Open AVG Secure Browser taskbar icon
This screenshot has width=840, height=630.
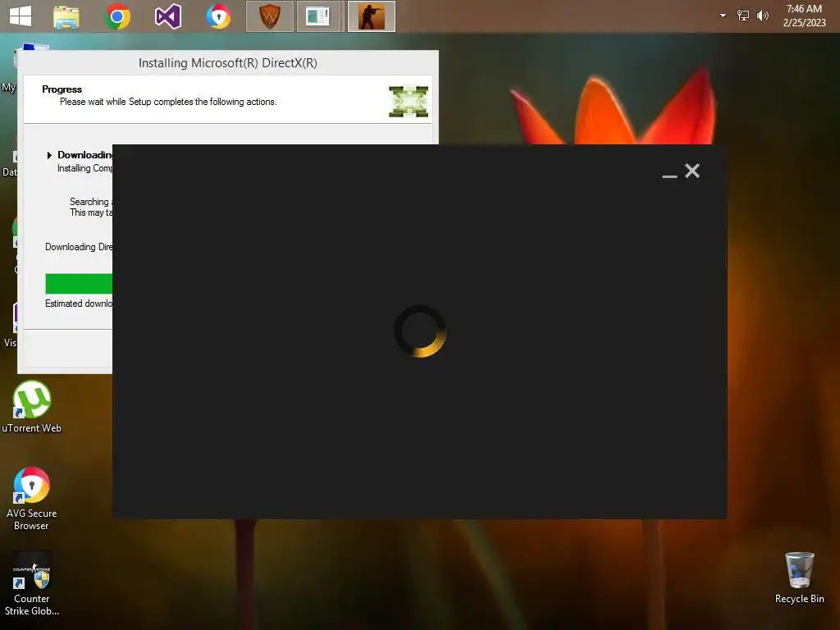coord(218,16)
